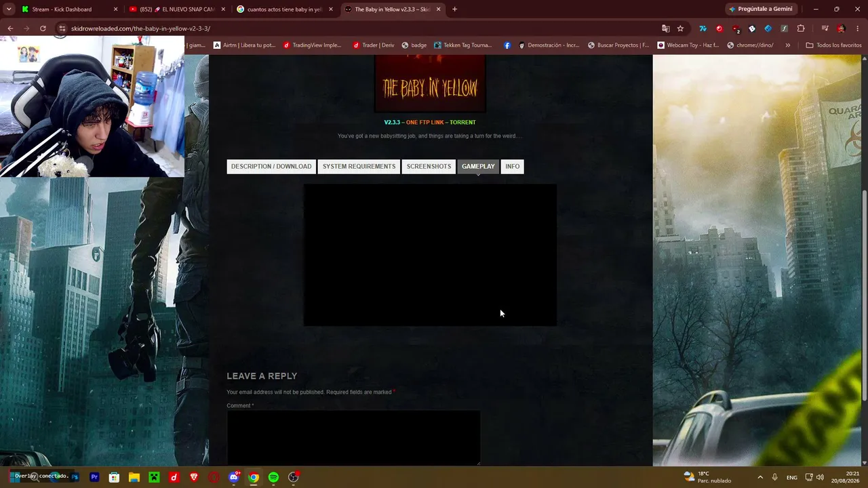Open the Chrome profile avatar
868x488 pixels.
(841, 28)
